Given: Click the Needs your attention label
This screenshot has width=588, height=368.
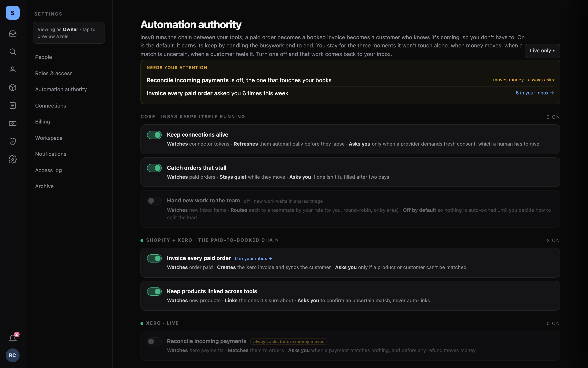Looking at the screenshot, I should [177, 68].
